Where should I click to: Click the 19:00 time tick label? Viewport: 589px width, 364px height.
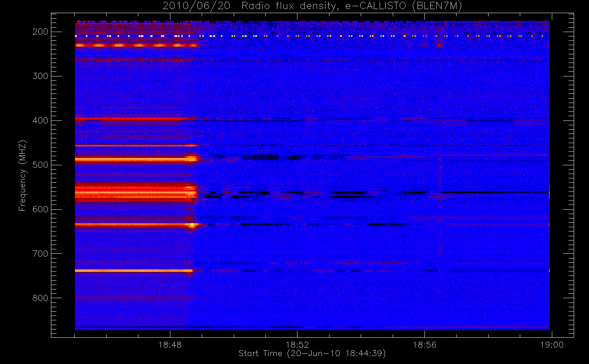pos(552,345)
